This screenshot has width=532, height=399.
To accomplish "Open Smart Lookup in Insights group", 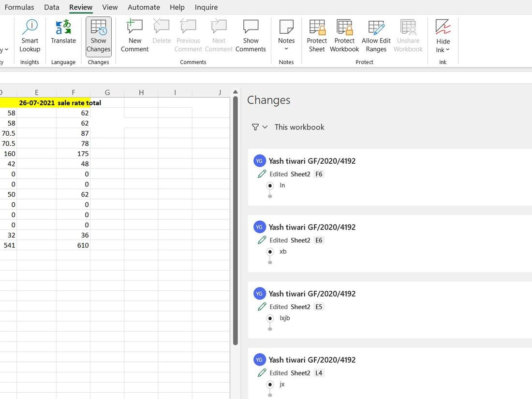I will pos(30,36).
